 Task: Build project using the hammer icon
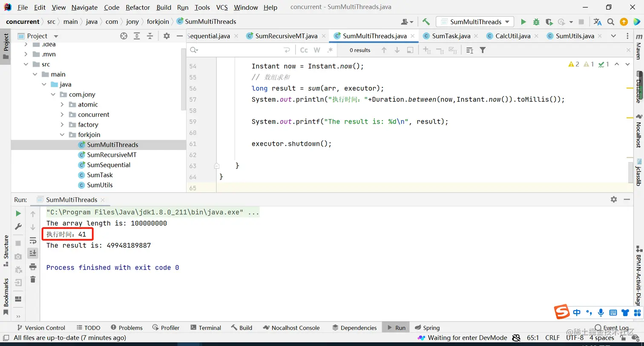coord(426,22)
